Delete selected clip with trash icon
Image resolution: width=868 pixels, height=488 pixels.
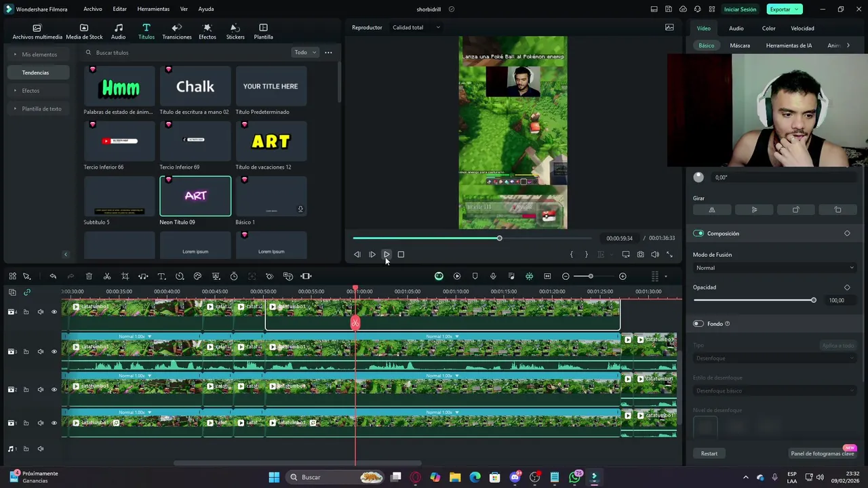89,276
